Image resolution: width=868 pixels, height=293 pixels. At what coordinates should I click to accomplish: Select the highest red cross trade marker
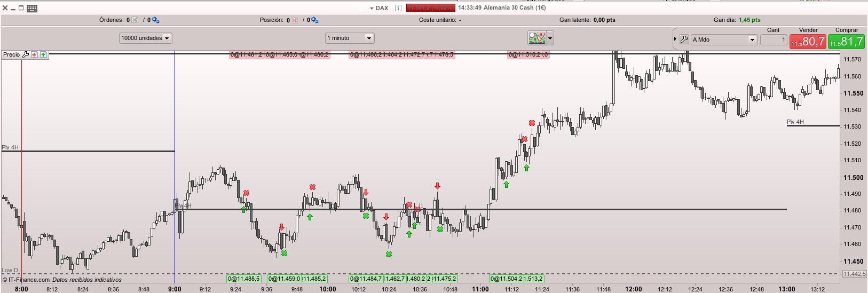coord(532,123)
